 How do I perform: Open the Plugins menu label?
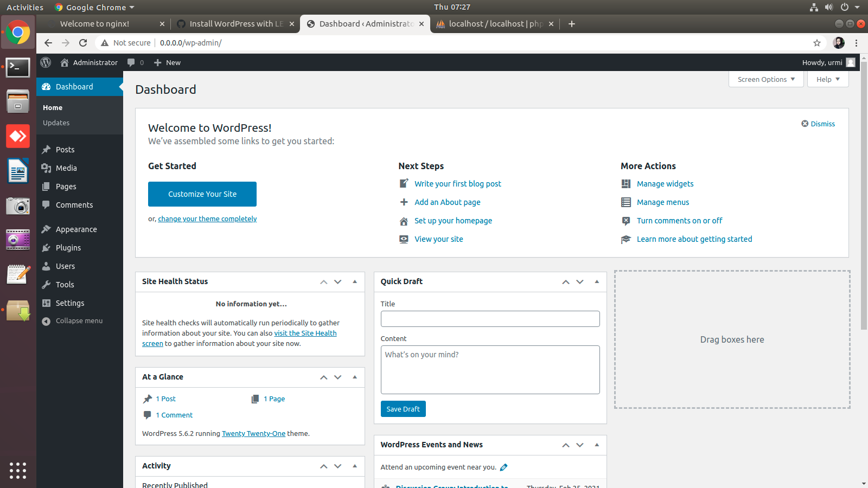(x=68, y=248)
